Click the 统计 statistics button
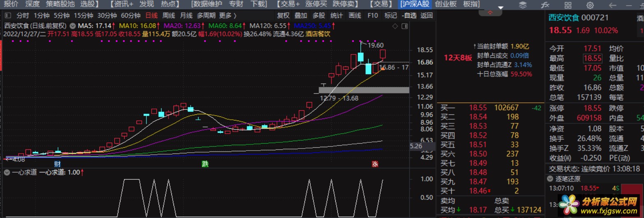This screenshot has width=644, height=218. tap(337, 16)
